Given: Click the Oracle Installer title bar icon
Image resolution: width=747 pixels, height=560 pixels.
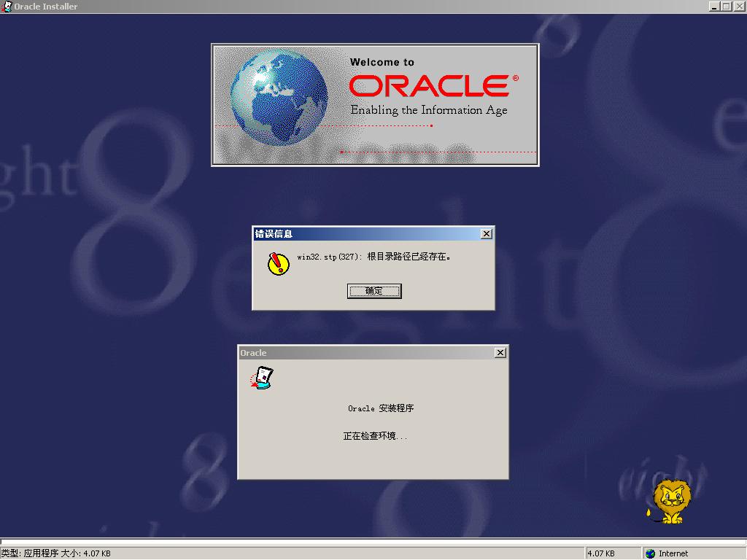Looking at the screenshot, I should click(x=7, y=6).
